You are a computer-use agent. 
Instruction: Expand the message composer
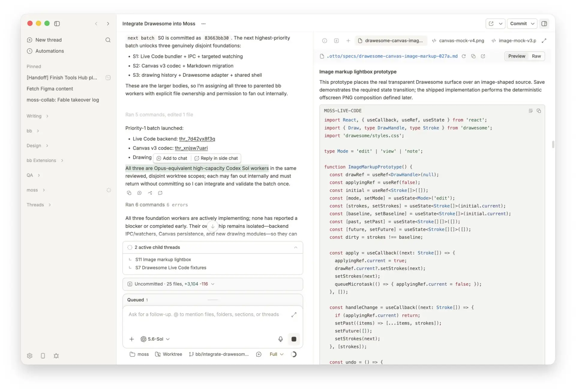coord(294,314)
